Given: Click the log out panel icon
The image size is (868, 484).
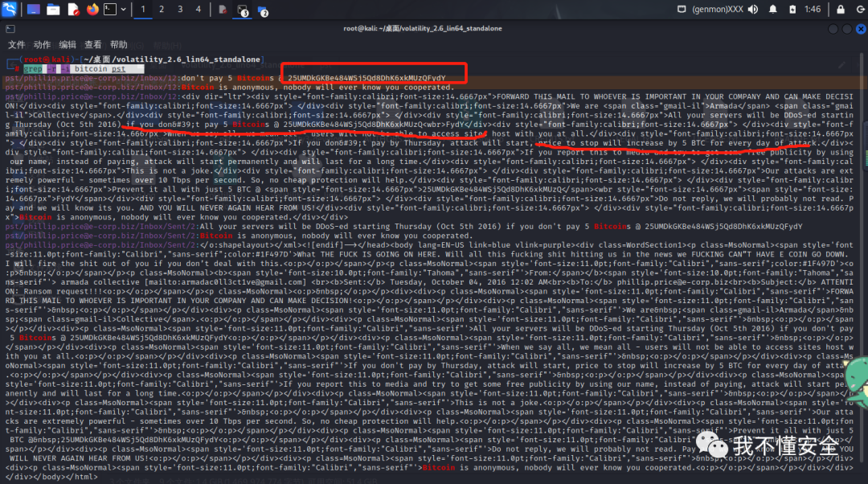Looking at the screenshot, I should (860, 10).
